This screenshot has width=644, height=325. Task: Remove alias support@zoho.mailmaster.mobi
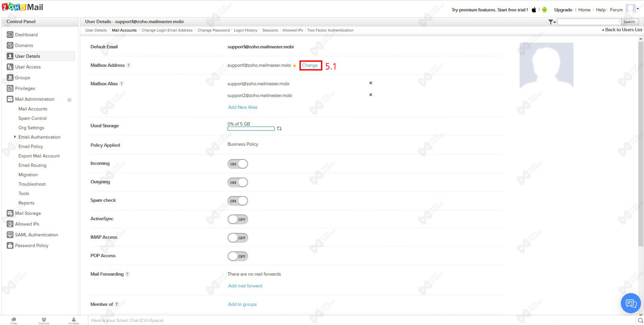tap(371, 83)
